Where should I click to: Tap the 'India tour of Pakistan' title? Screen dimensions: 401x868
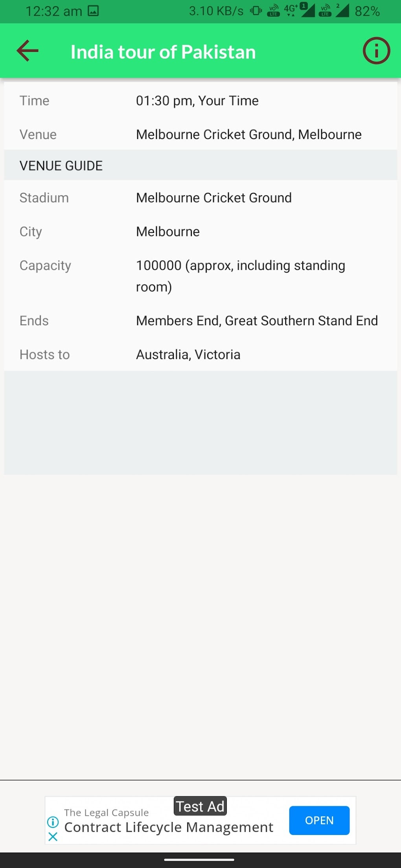click(x=163, y=52)
